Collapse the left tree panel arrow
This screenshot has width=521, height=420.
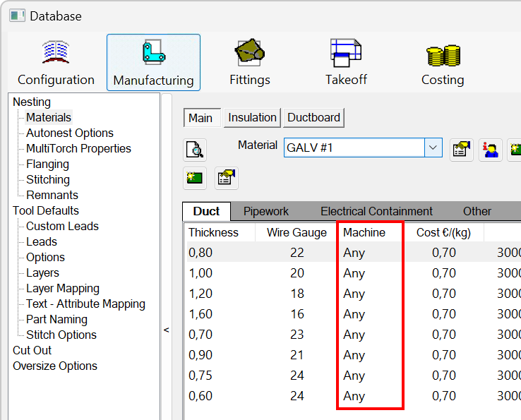pos(167,330)
